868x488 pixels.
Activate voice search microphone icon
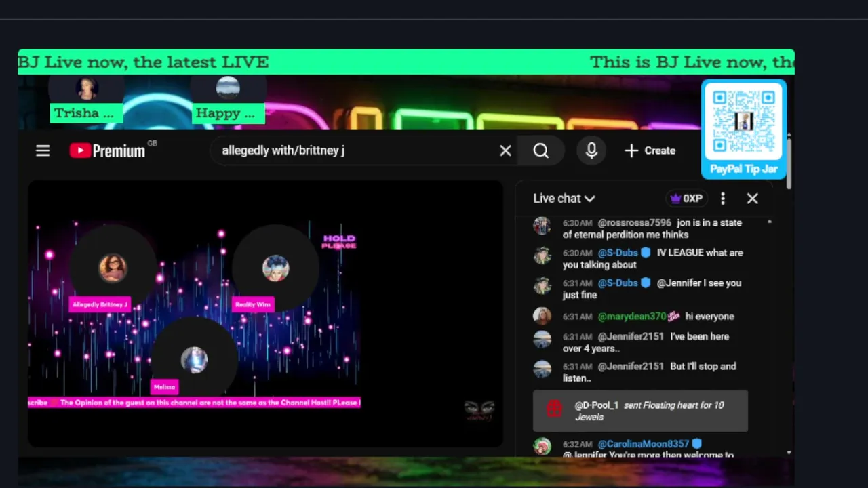tap(591, 150)
